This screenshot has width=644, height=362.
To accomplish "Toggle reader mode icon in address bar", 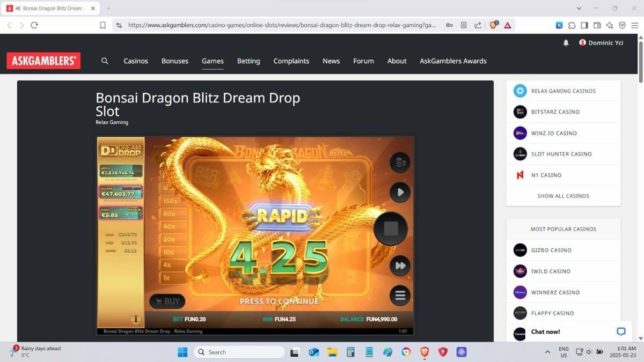I will tap(464, 25).
